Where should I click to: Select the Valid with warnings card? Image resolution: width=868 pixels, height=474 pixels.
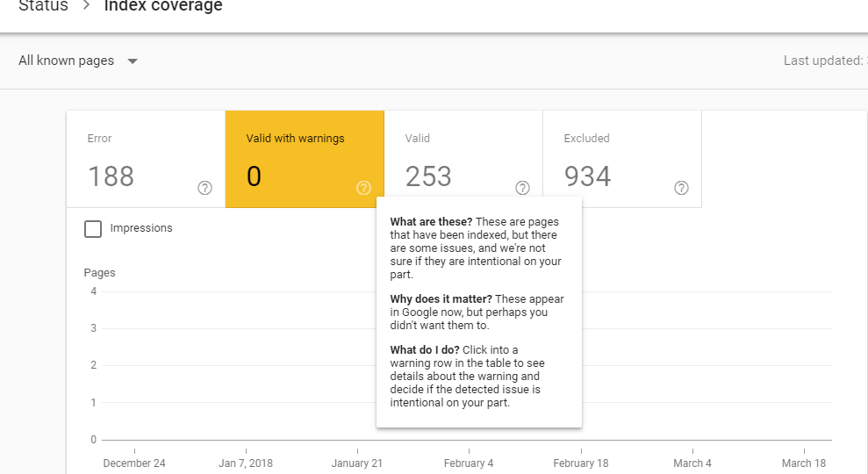tap(305, 160)
